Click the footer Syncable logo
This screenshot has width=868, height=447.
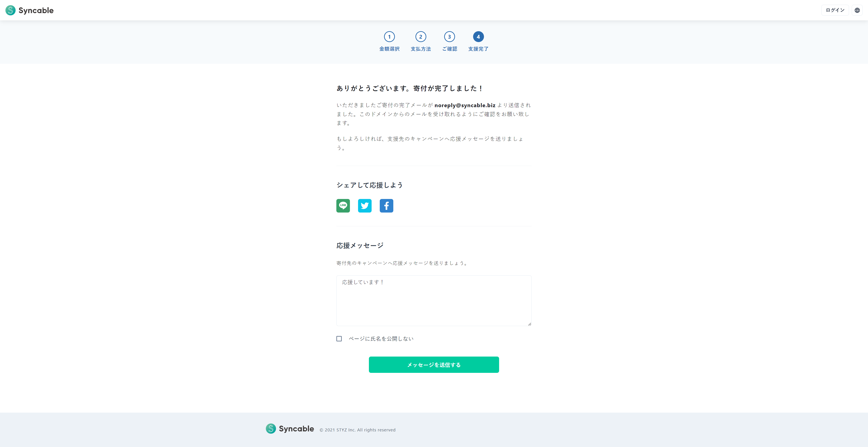(290, 429)
